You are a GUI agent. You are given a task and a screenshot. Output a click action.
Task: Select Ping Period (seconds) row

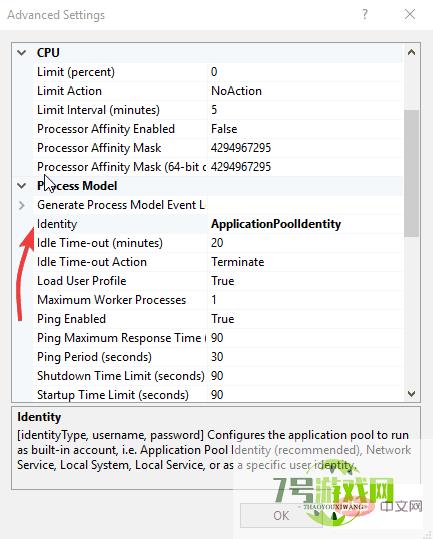[x=218, y=357]
